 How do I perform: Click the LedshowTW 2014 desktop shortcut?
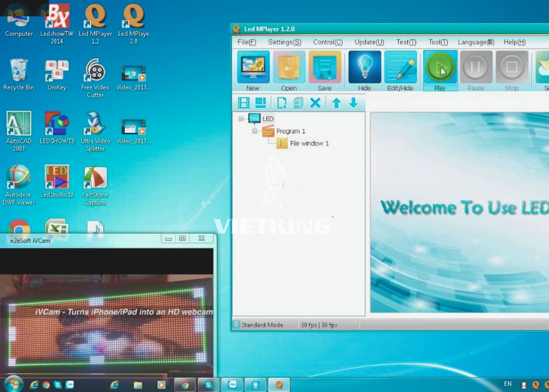[57, 24]
